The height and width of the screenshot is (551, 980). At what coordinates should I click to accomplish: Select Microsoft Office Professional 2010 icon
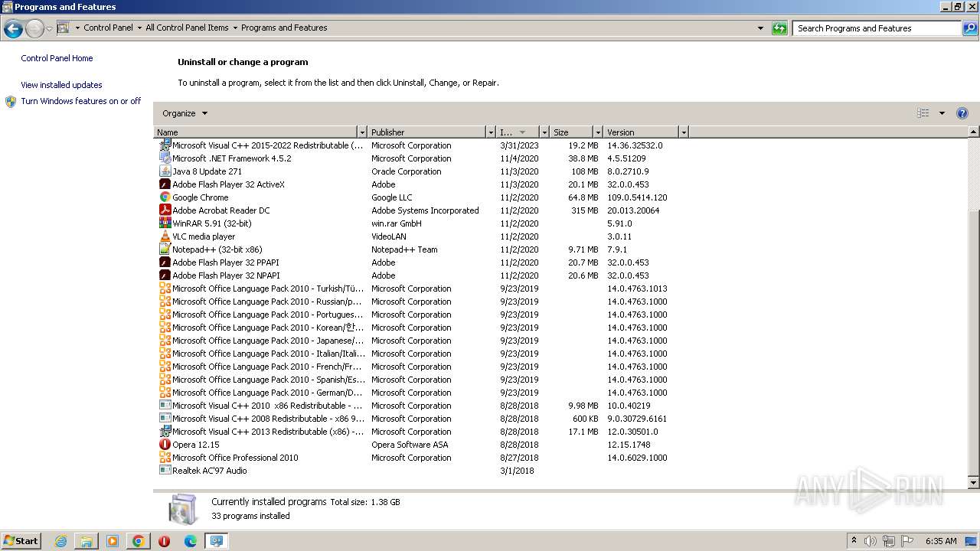pyautogui.click(x=165, y=458)
